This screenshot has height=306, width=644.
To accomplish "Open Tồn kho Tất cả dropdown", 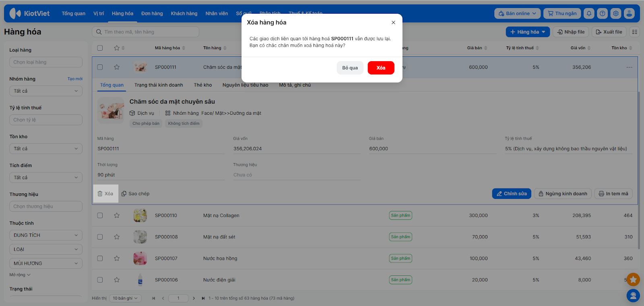I will point(46,149).
